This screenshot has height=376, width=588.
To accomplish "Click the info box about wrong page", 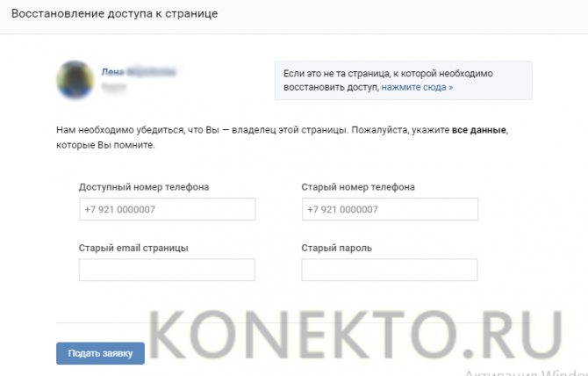I will [x=404, y=80].
